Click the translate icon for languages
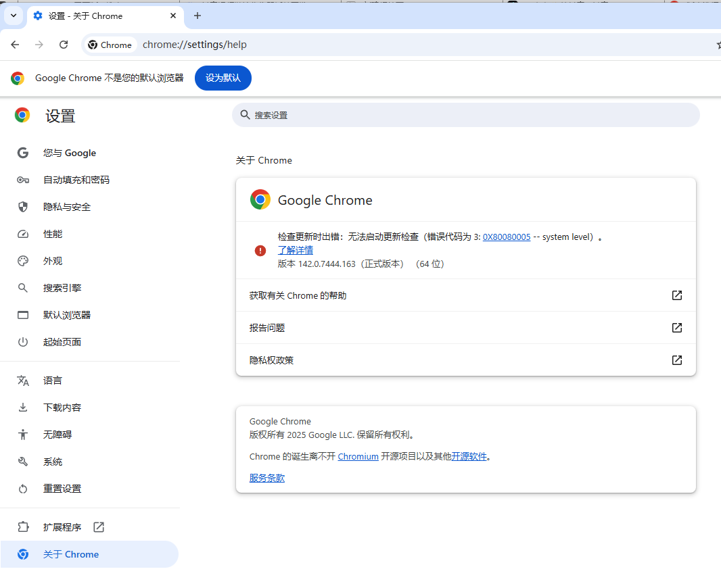The image size is (721, 588). 23,381
